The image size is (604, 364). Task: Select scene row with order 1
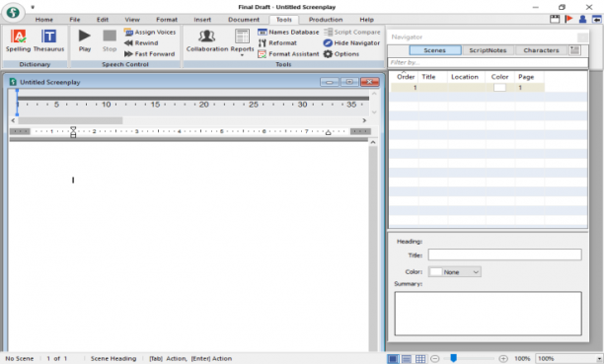[x=468, y=88]
